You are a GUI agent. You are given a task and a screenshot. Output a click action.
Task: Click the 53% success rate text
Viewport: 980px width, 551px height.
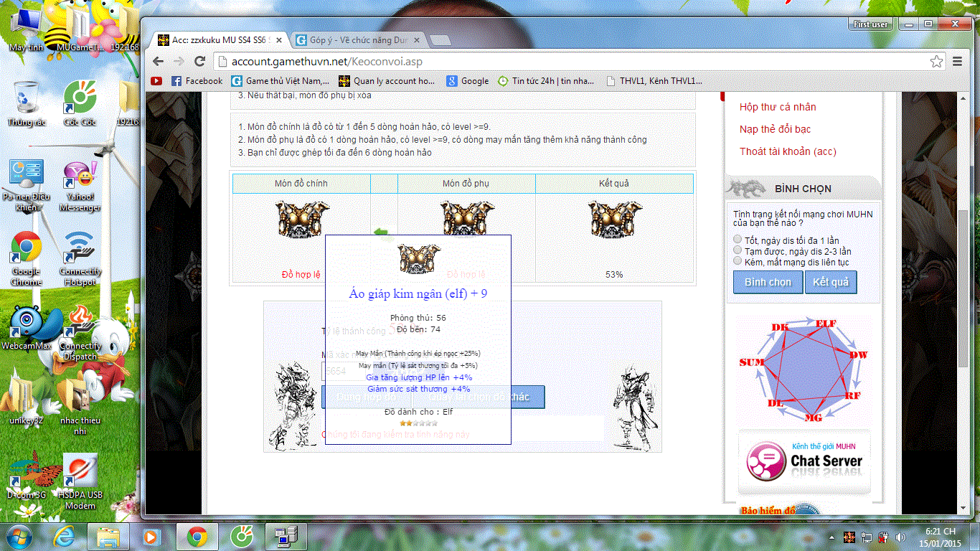click(614, 275)
